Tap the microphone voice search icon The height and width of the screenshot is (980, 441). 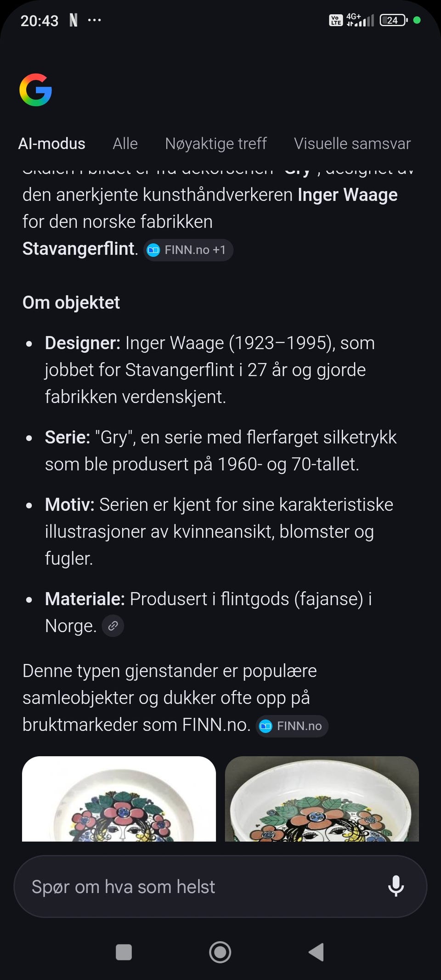[x=396, y=886]
